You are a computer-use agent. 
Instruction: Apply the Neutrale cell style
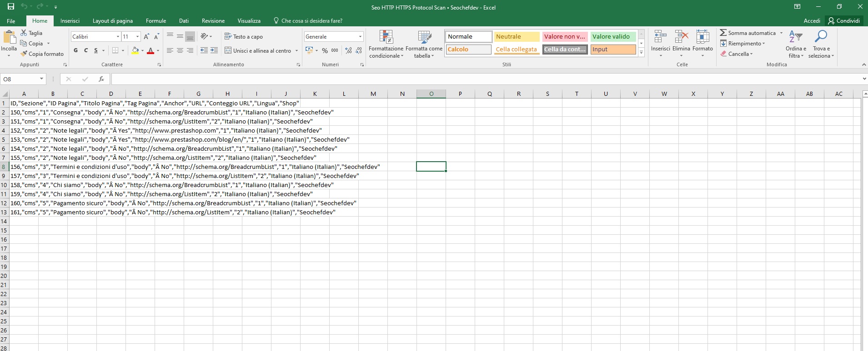517,36
